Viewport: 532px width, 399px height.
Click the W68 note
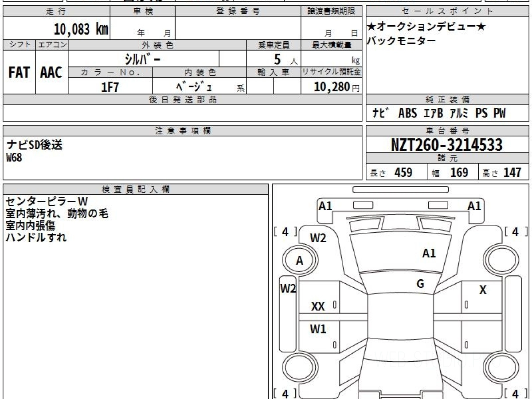(x=14, y=158)
